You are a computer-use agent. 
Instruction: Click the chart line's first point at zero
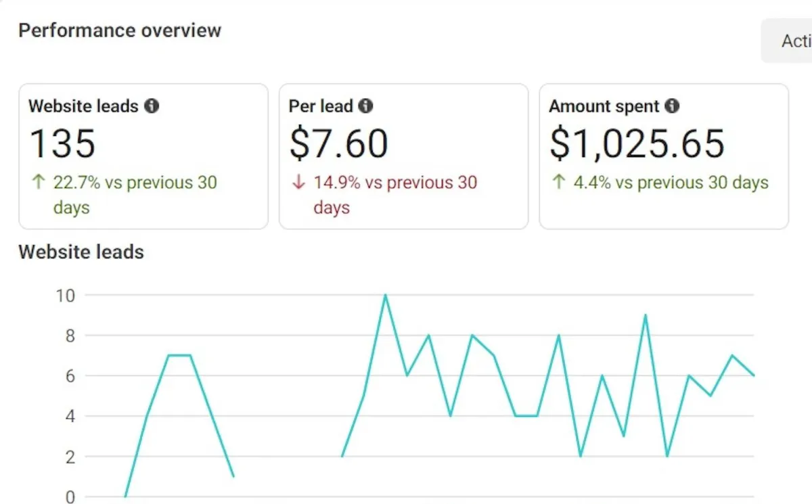126,497
